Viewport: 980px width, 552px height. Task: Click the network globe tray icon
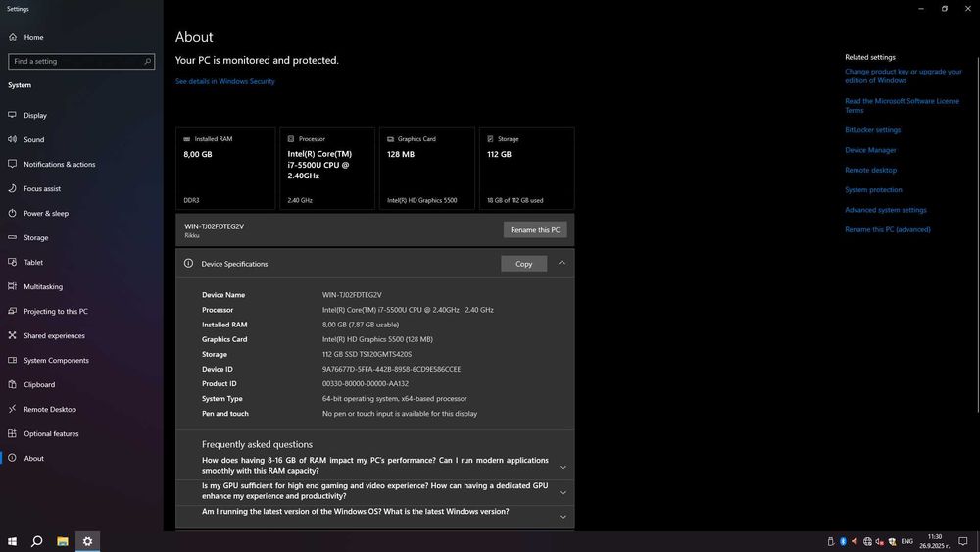pos(867,541)
